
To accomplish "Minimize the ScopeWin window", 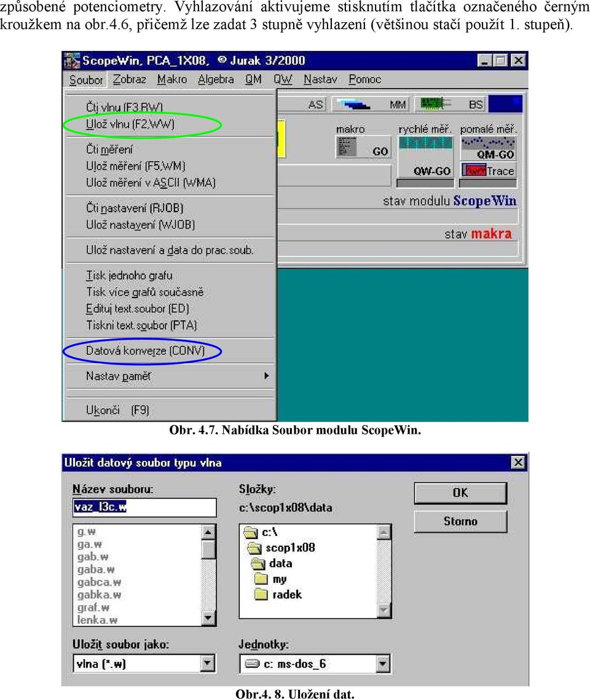I will click(x=485, y=60).
